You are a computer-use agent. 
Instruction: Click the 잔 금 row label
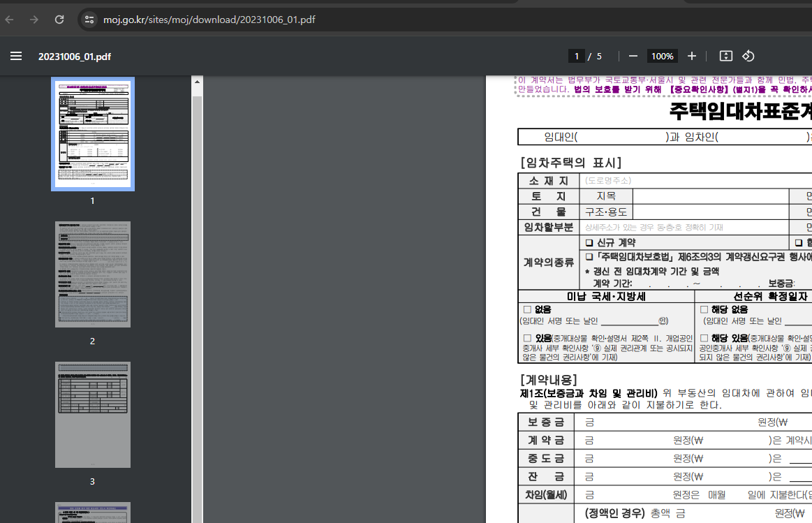546,476
